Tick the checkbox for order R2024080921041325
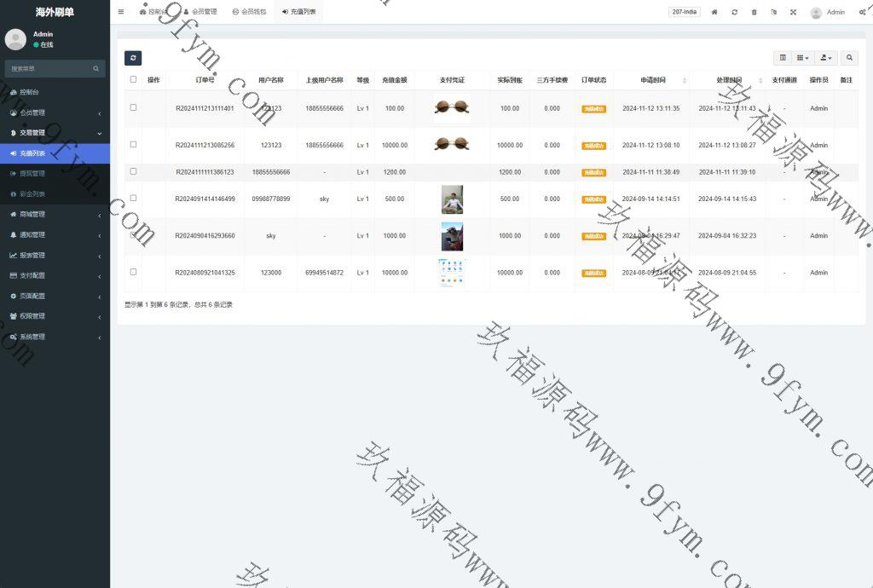 pos(133,272)
